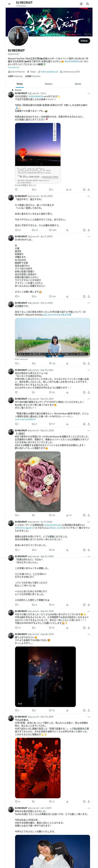Share the Apr 3, 2020 post
Screen dimensions: 98x868
pos(89,297)
